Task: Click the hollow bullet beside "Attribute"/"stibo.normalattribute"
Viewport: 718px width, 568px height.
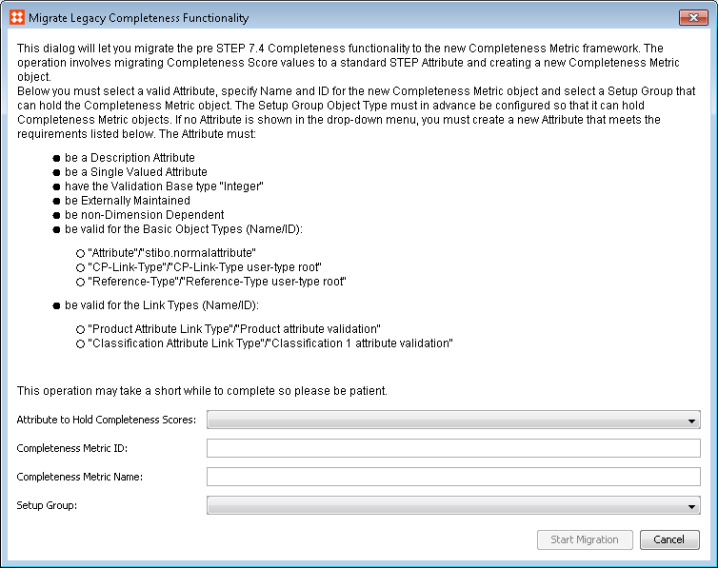Action: (81, 253)
